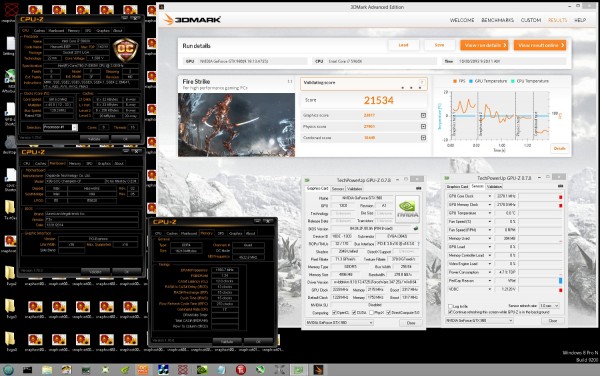Toggle the OpenCL checkbox in GPU-Z
The height and width of the screenshot is (376, 600).
pos(334,313)
